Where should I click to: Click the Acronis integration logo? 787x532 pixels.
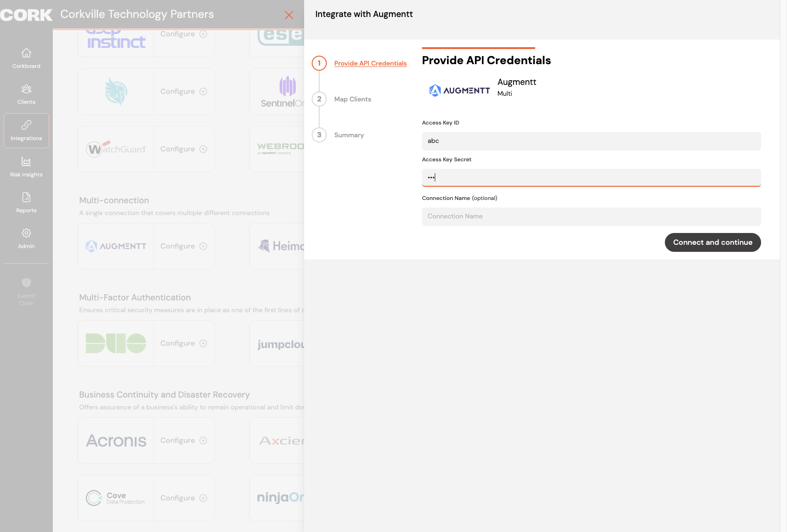pyautogui.click(x=116, y=441)
